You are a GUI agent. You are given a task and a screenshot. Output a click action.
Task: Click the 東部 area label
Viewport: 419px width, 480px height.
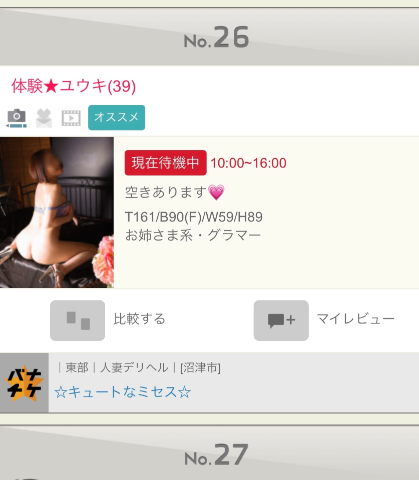77,368
